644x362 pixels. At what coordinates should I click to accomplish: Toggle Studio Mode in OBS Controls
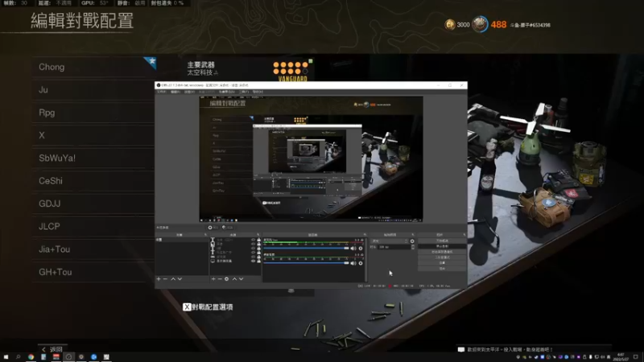(442, 257)
